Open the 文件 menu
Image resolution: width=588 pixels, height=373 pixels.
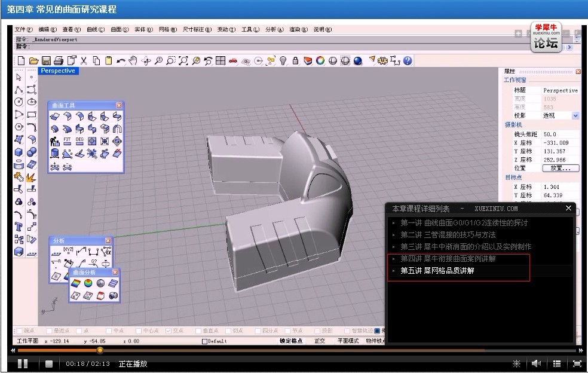(24, 30)
